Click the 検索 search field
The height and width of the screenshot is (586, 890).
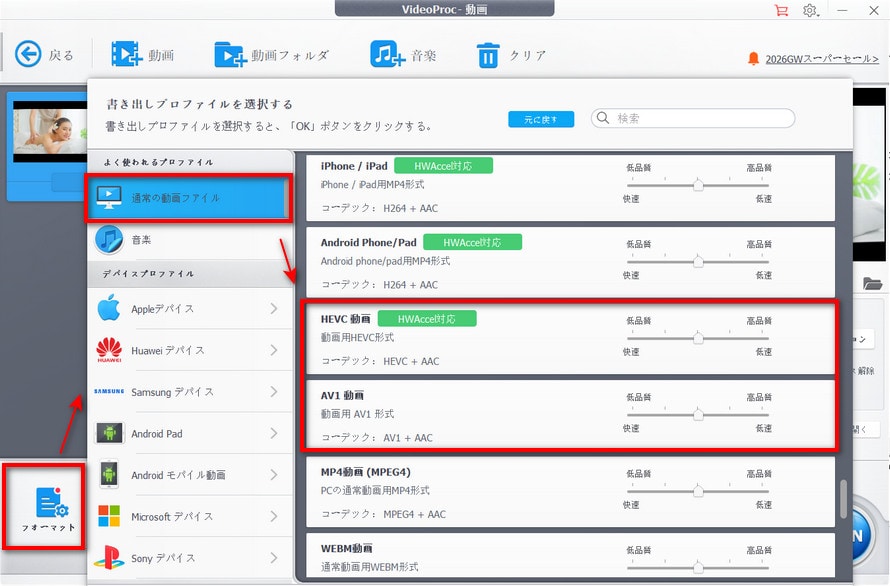click(692, 118)
